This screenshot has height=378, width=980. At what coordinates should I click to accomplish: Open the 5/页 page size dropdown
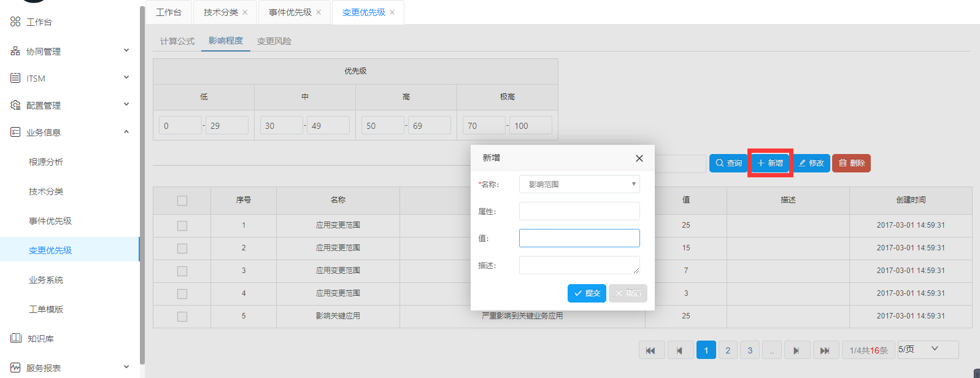[x=927, y=349]
